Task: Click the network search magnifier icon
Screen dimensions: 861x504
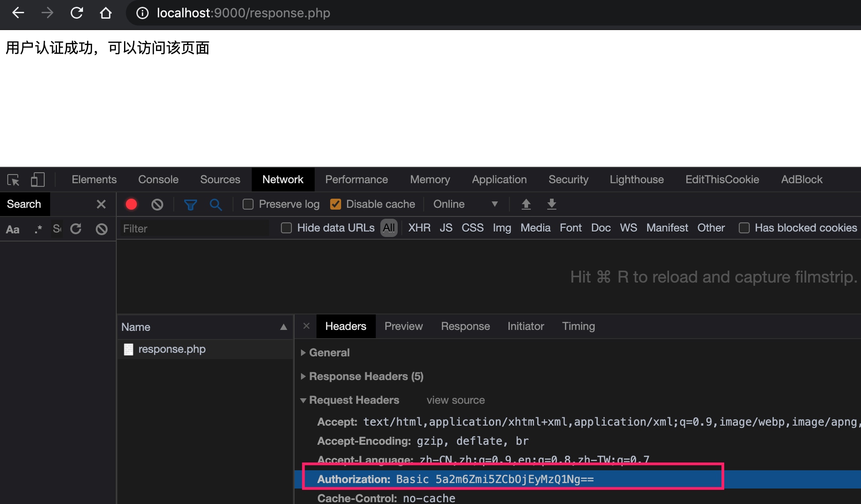Action: pos(216,205)
